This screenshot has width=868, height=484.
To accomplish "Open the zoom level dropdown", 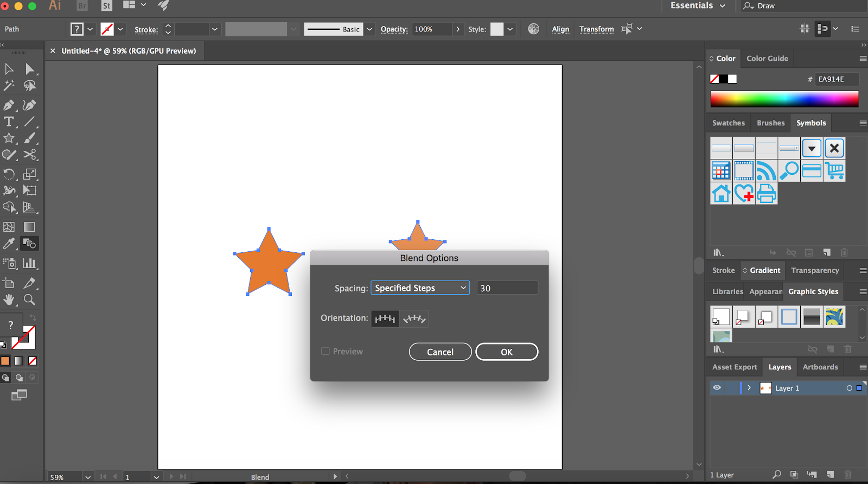I will (x=88, y=477).
